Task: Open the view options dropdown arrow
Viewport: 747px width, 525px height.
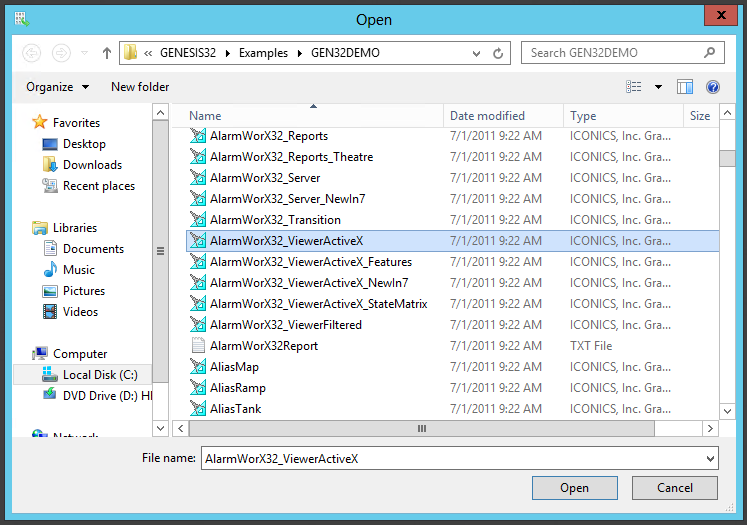Action: pos(658,87)
